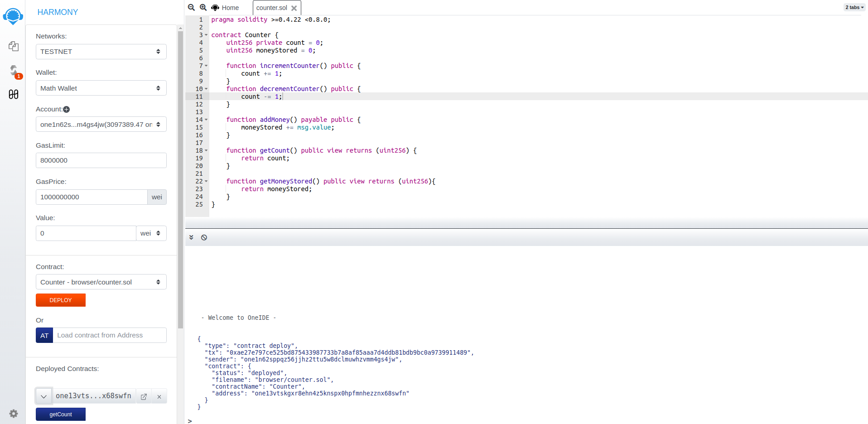Clear the terminal console
868x424 pixels.
point(204,237)
